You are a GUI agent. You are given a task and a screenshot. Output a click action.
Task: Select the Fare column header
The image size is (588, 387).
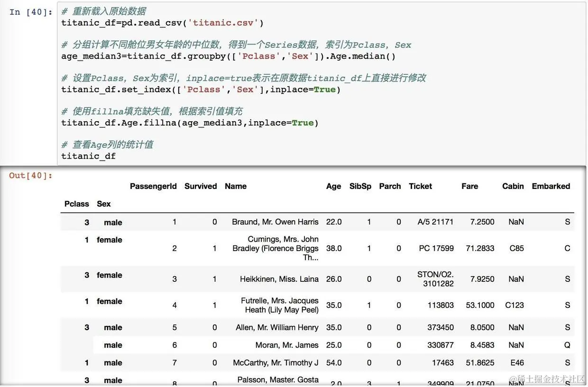pos(469,186)
